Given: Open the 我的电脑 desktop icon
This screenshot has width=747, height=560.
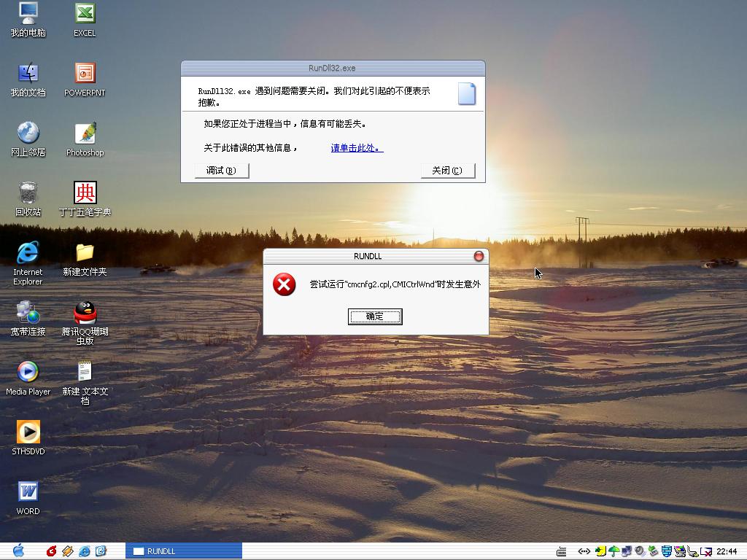Looking at the screenshot, I should 28,20.
